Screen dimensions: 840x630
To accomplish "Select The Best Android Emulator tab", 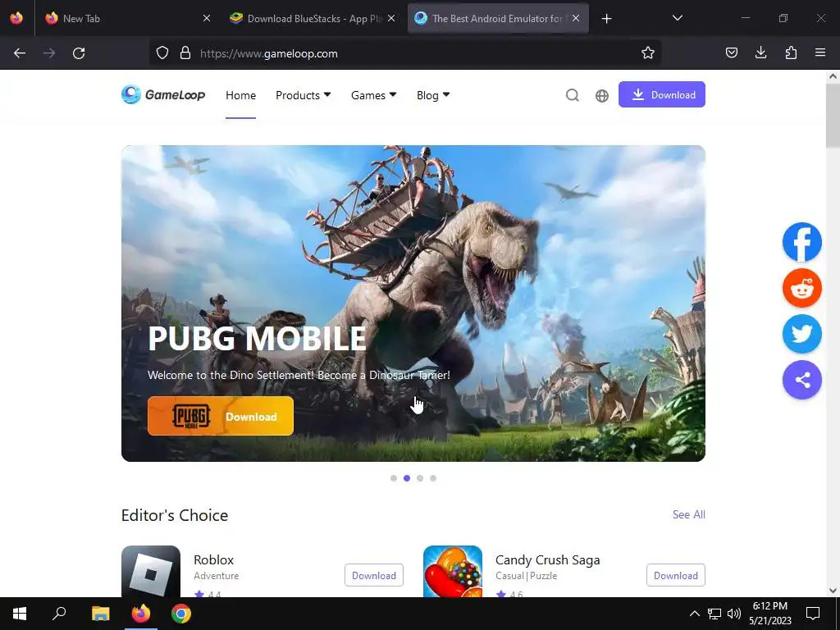I will 498,18.
